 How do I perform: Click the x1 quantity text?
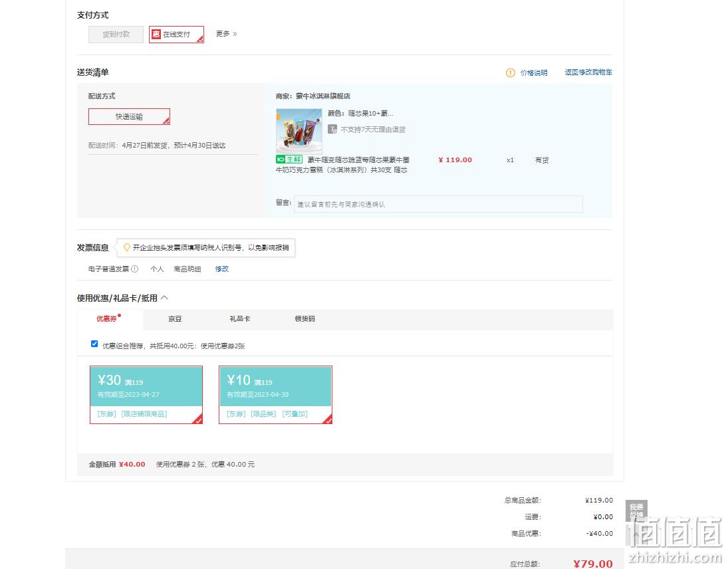(x=510, y=160)
